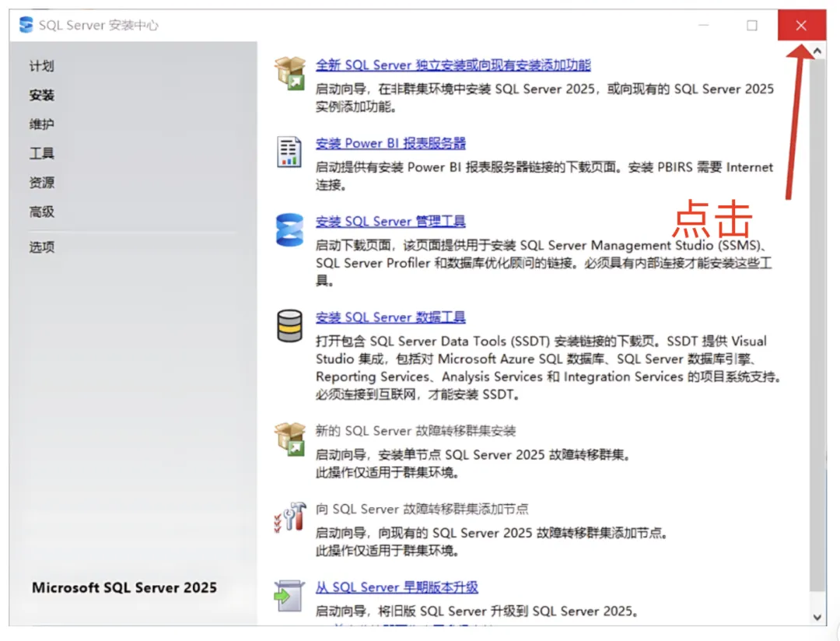The image size is (840, 641).
Task: Open the 工具 page
Action: click(42, 154)
